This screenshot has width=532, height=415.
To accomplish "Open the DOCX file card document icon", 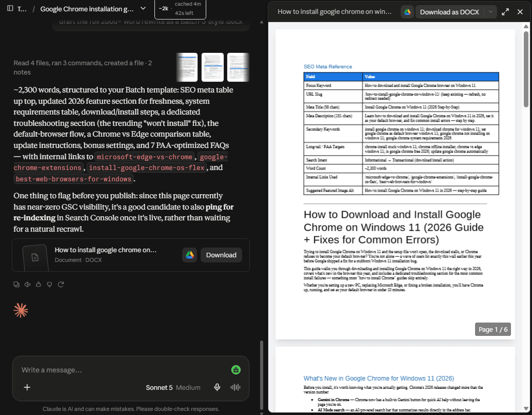I will pyautogui.click(x=35, y=257).
